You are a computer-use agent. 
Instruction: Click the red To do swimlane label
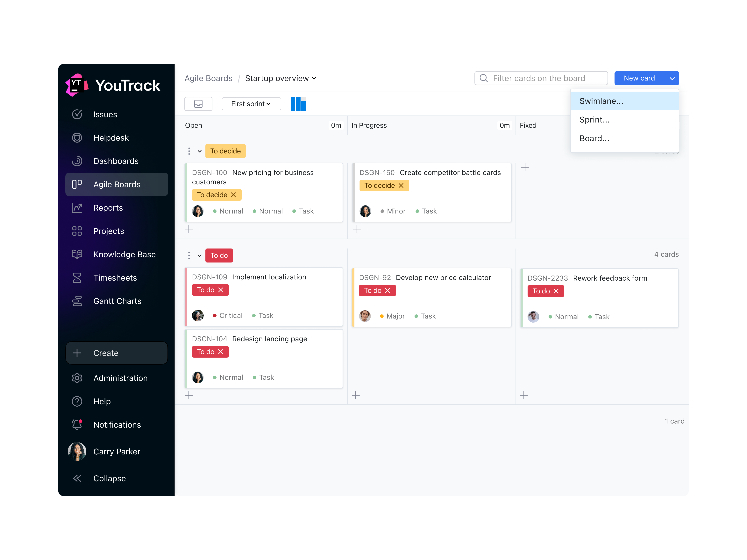click(219, 255)
